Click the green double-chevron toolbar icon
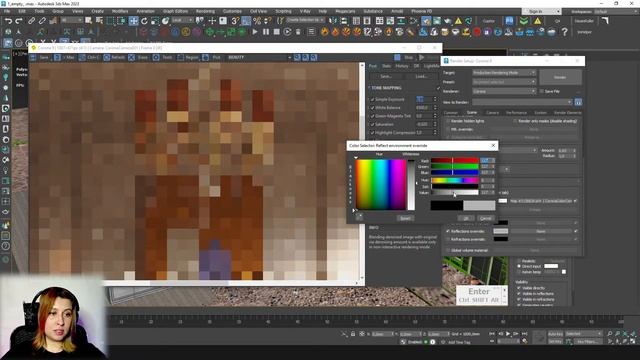The width and height of the screenshot is (640, 360). click(x=524, y=20)
